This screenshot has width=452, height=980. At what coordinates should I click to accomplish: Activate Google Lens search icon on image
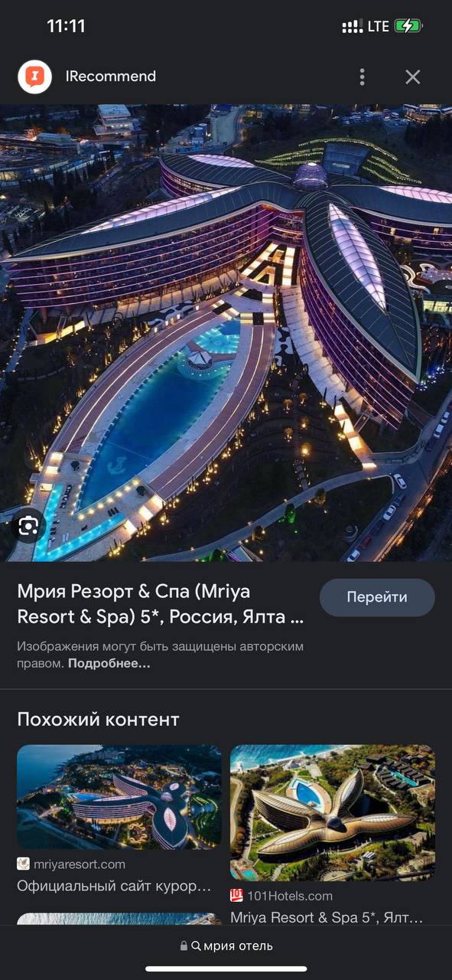coord(29,526)
